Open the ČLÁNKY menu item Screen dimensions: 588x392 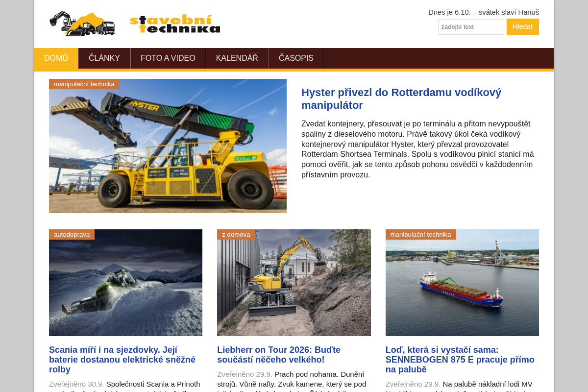pyautogui.click(x=104, y=58)
